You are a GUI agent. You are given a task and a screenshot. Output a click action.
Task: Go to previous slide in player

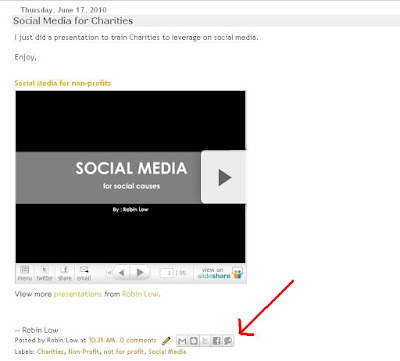(122, 273)
